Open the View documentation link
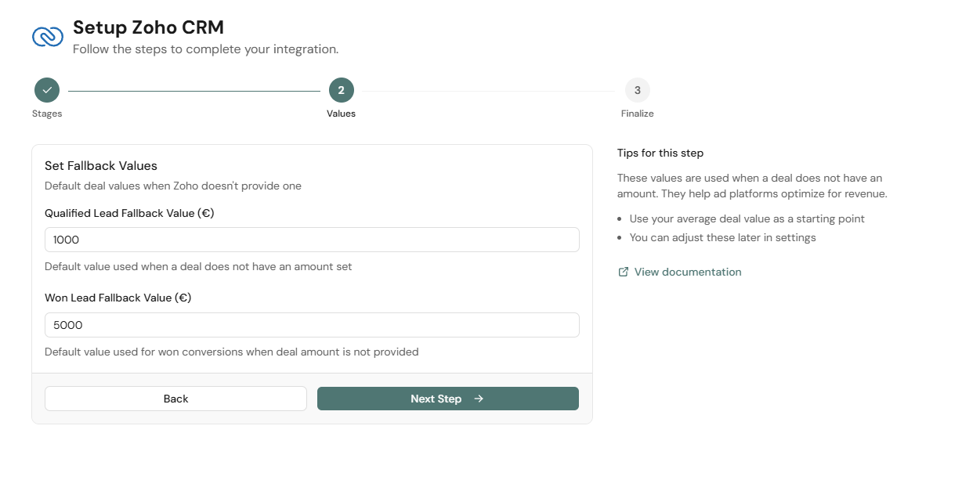This screenshot has width=980, height=480. coord(687,271)
